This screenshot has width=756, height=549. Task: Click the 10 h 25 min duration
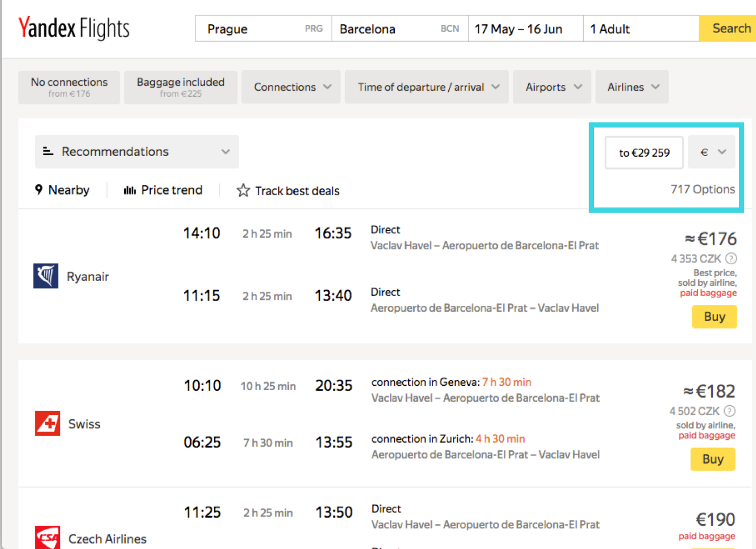(268, 386)
